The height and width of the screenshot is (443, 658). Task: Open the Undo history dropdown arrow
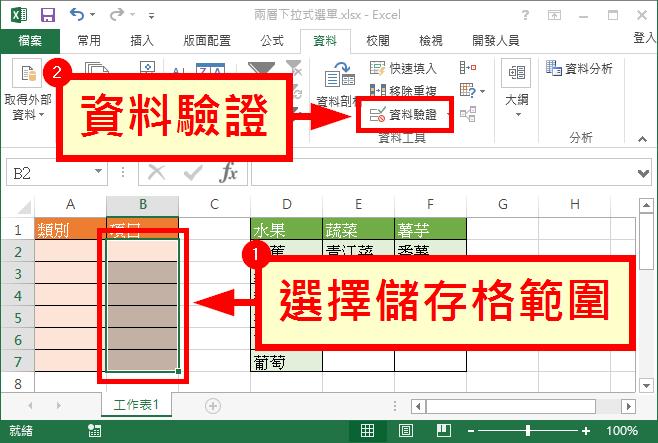(x=93, y=15)
